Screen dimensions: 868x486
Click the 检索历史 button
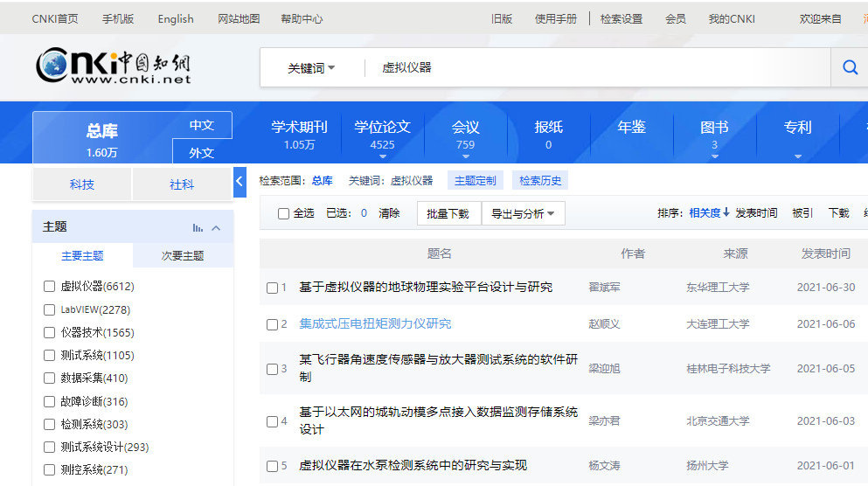(540, 180)
